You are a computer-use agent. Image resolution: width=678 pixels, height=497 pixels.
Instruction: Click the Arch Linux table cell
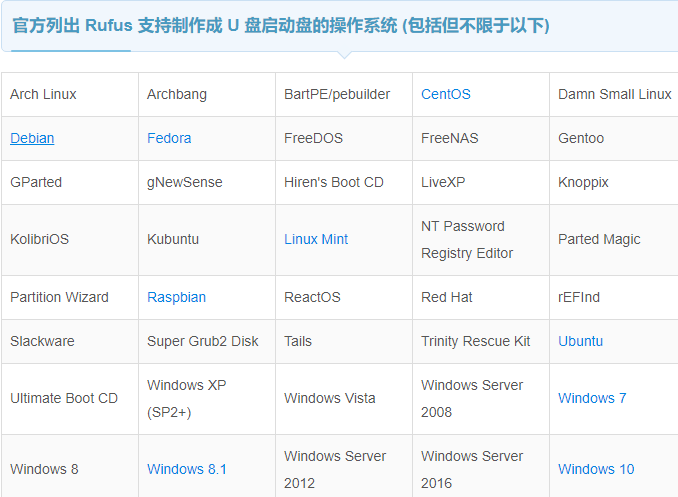(x=70, y=94)
